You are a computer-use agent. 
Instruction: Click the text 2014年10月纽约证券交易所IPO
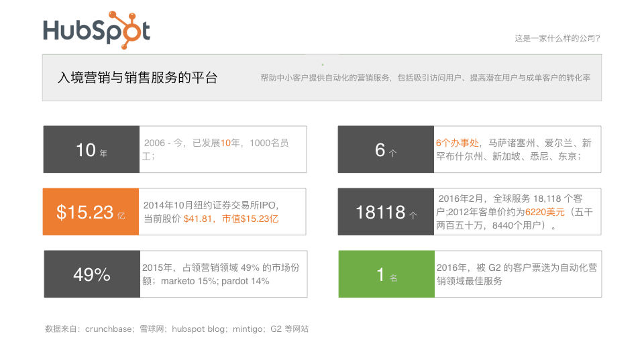(x=211, y=205)
